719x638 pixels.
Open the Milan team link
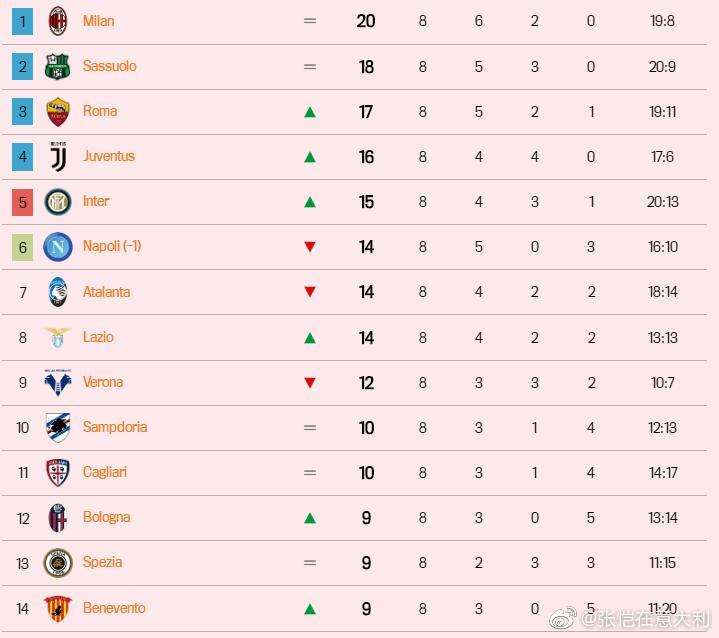(98, 21)
